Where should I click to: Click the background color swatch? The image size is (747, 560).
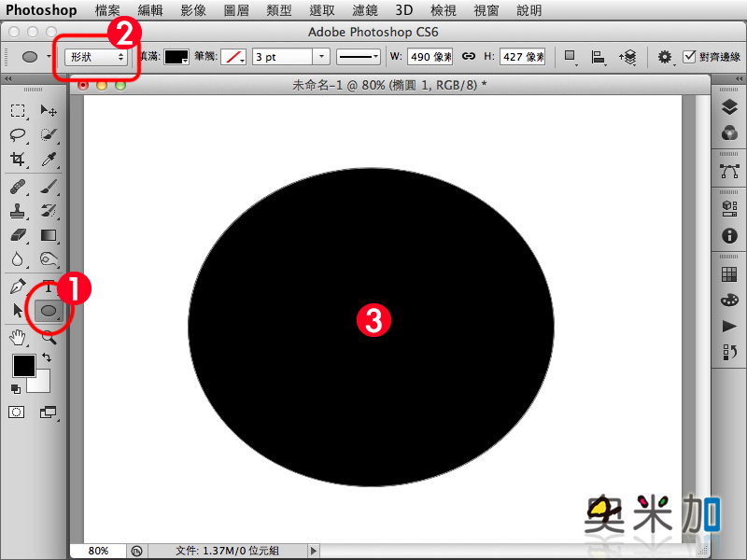click(42, 384)
